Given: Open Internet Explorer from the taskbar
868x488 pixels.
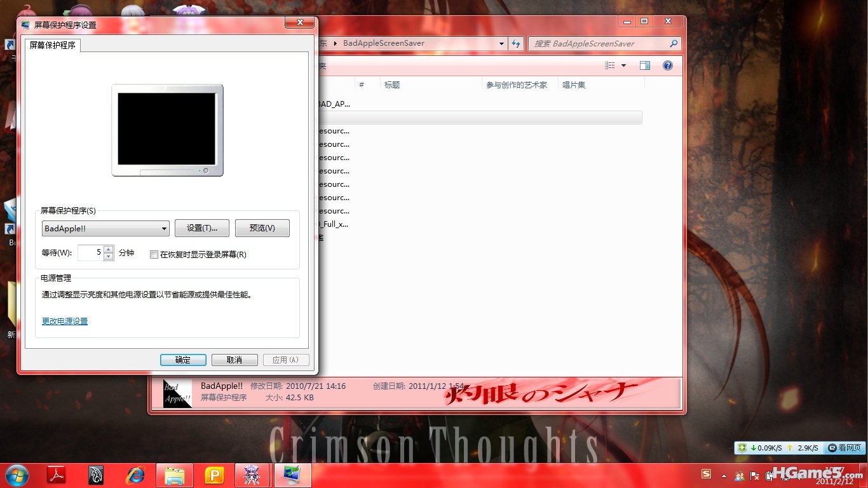Looking at the screenshot, I should pyautogui.click(x=135, y=475).
